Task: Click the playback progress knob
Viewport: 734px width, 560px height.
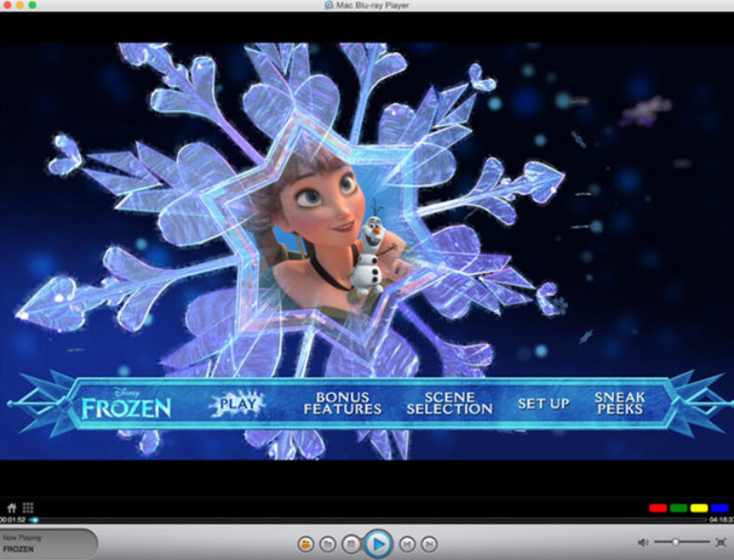Action: coord(34,520)
